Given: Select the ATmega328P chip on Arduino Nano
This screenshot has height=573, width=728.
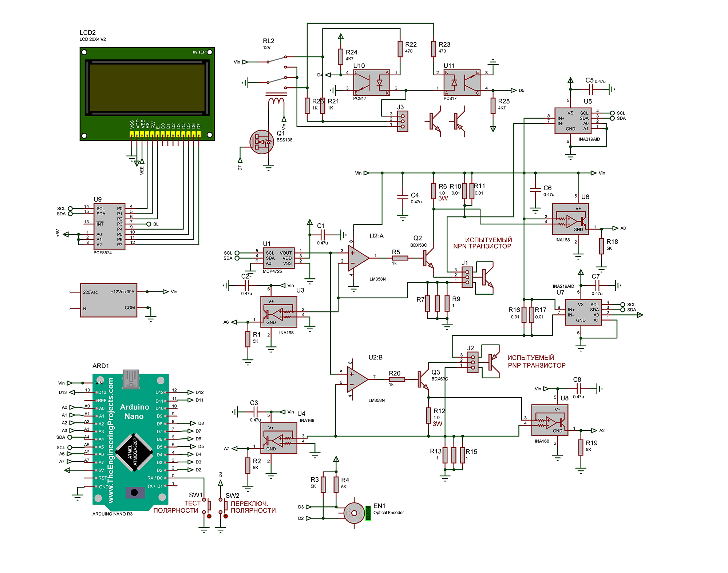Looking at the screenshot, I should (x=134, y=453).
